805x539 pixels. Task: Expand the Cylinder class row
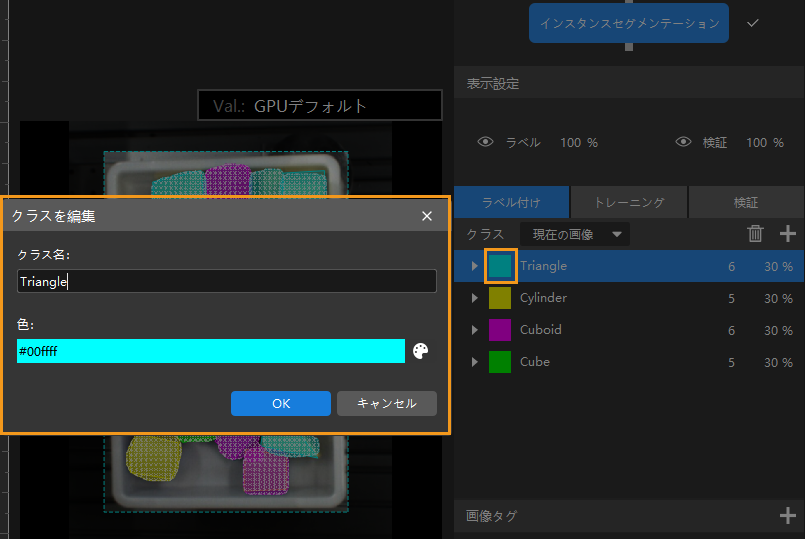(474, 298)
